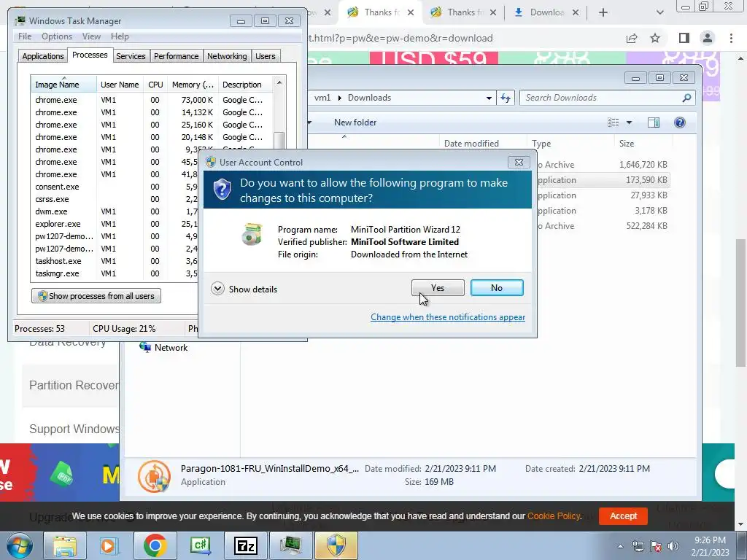Open Explorer help icon

tap(679, 122)
